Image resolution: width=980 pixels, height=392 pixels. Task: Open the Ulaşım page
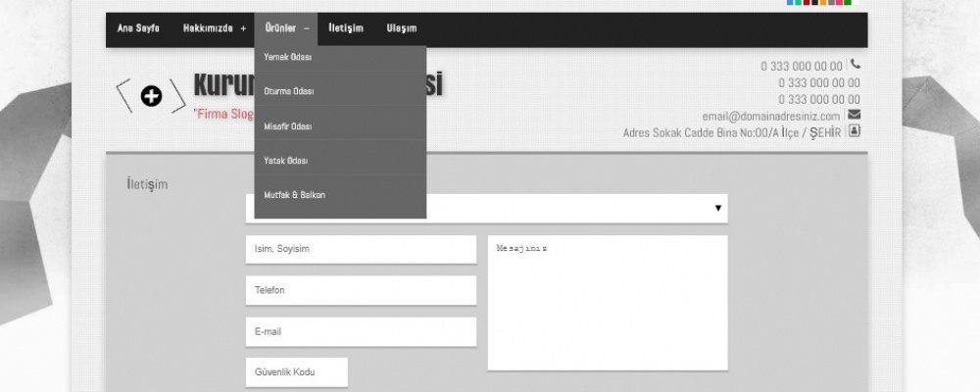[401, 28]
